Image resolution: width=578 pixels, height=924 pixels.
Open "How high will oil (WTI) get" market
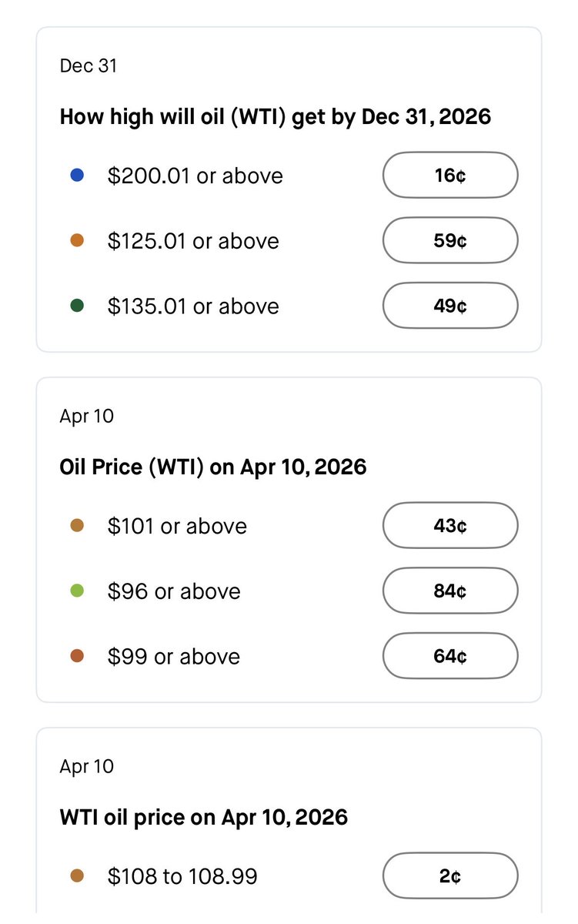(275, 117)
